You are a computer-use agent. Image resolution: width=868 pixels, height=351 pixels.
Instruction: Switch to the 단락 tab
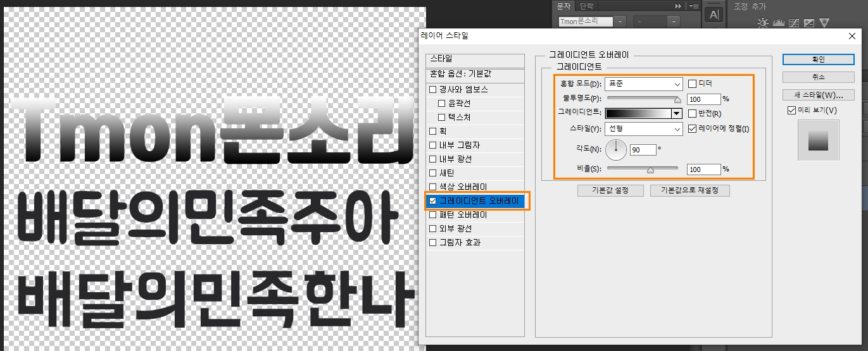coord(587,6)
